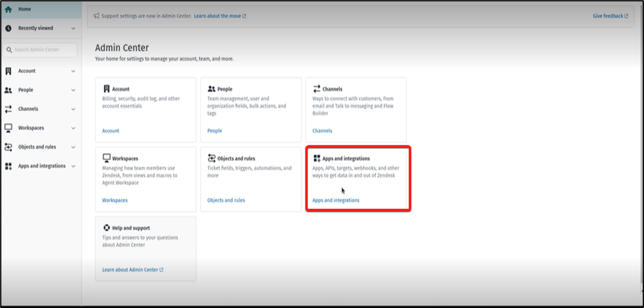Click the Objects and rules sidebar icon
This screenshot has width=644, height=308.
[x=8, y=147]
